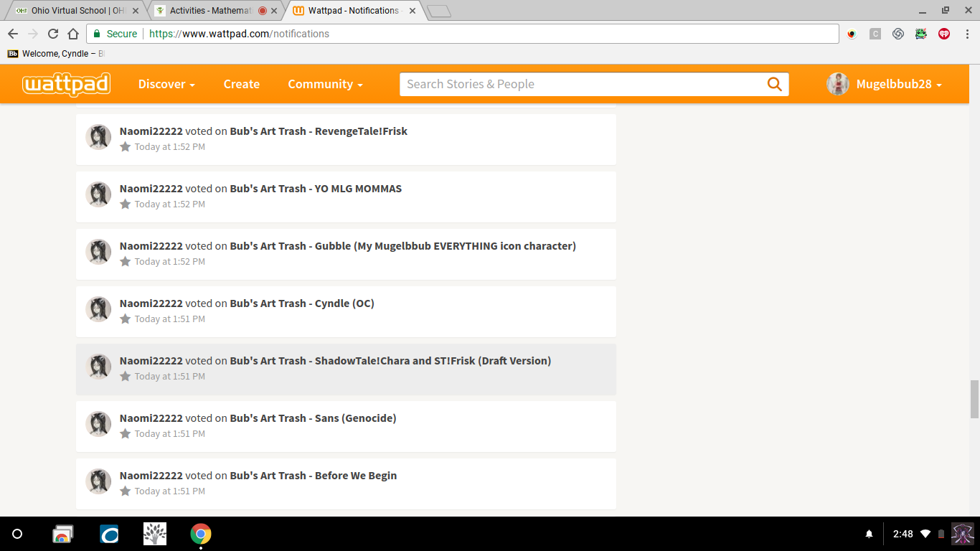Click the browser back arrow
This screenshot has height=551, width=980.
pos(13,34)
